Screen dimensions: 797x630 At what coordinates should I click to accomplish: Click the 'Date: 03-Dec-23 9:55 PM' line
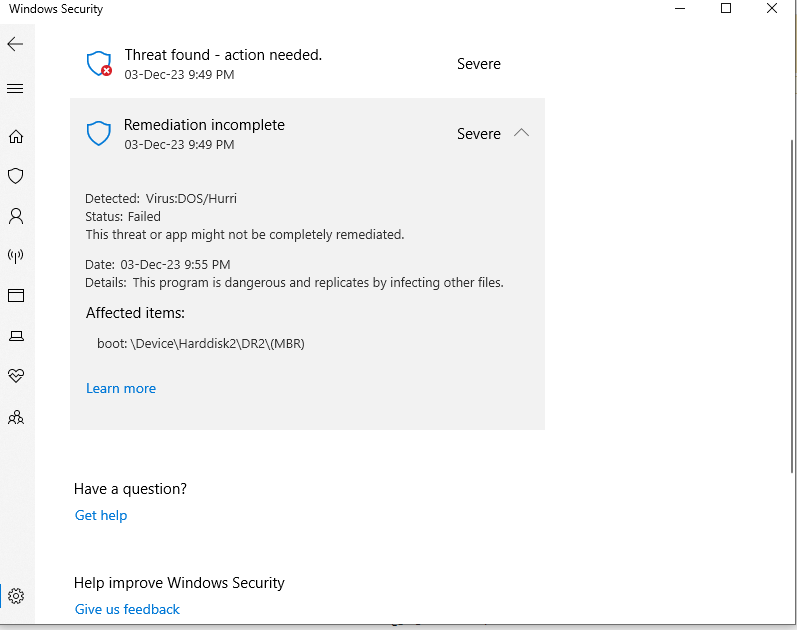click(158, 264)
